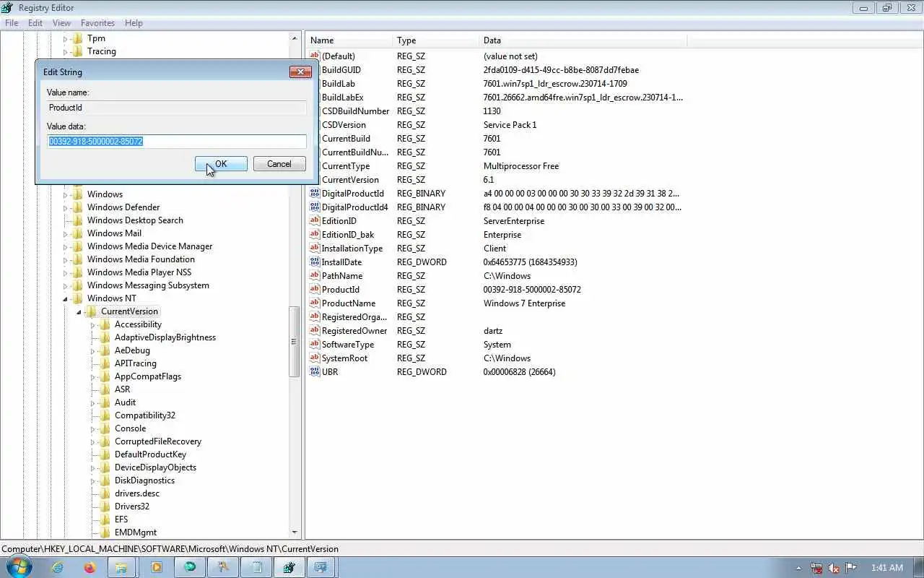
Task: Click the UBR DWORD value icon
Action: click(x=314, y=372)
